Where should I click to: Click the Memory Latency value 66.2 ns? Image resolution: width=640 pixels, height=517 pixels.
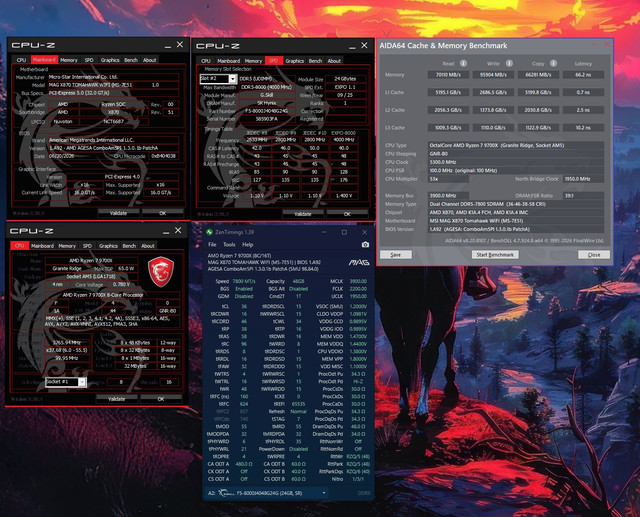[583, 75]
